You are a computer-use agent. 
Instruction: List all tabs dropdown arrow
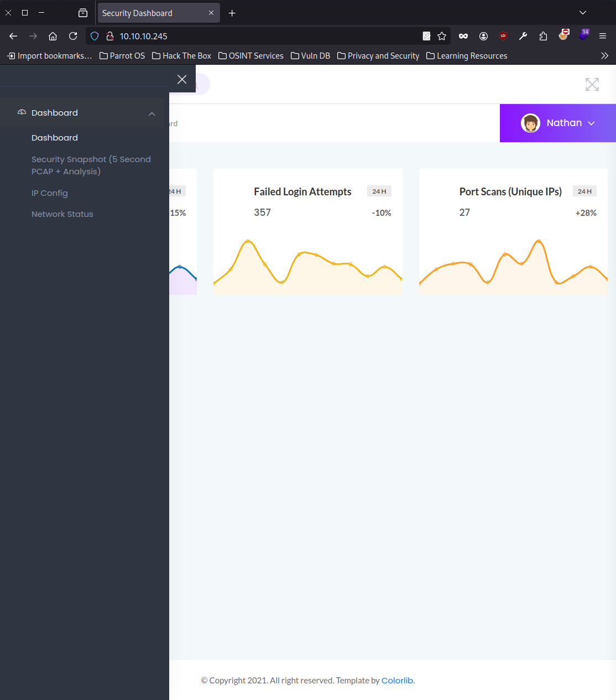(x=583, y=13)
